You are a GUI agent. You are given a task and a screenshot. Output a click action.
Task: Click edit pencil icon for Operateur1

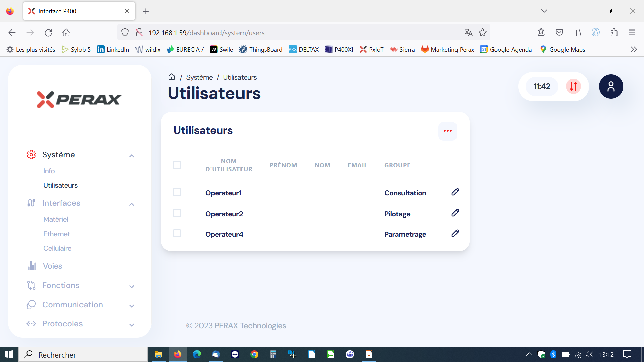(x=455, y=192)
